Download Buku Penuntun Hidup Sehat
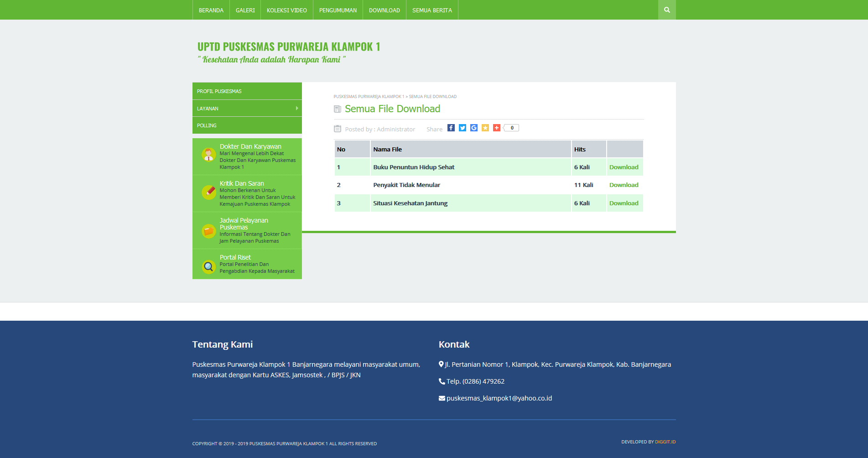This screenshot has height=458, width=868. 624,167
